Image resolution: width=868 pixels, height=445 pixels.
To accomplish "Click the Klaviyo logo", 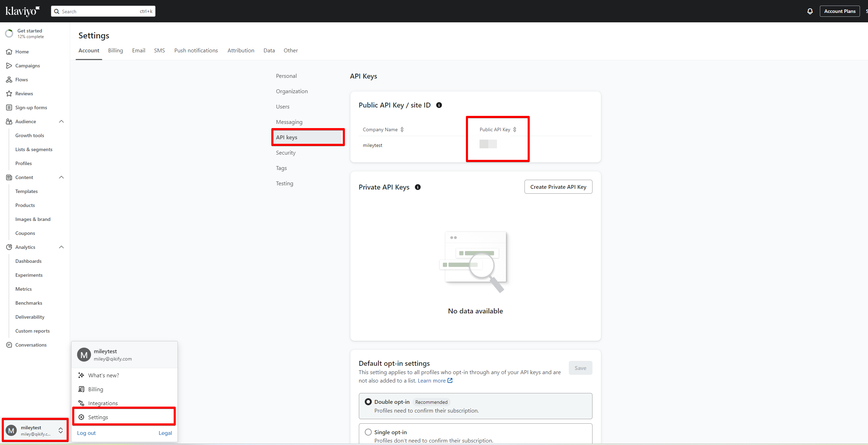I will [x=23, y=11].
